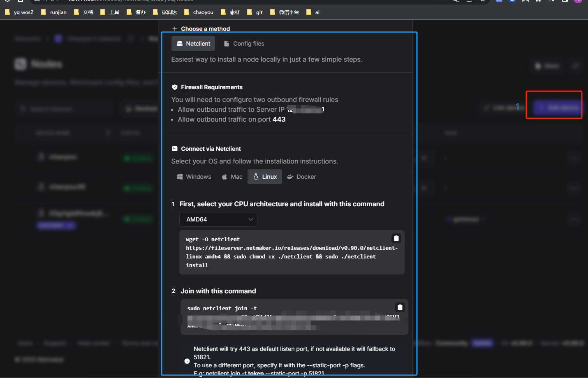
Task: Select the Linux OS option
Action: click(265, 177)
